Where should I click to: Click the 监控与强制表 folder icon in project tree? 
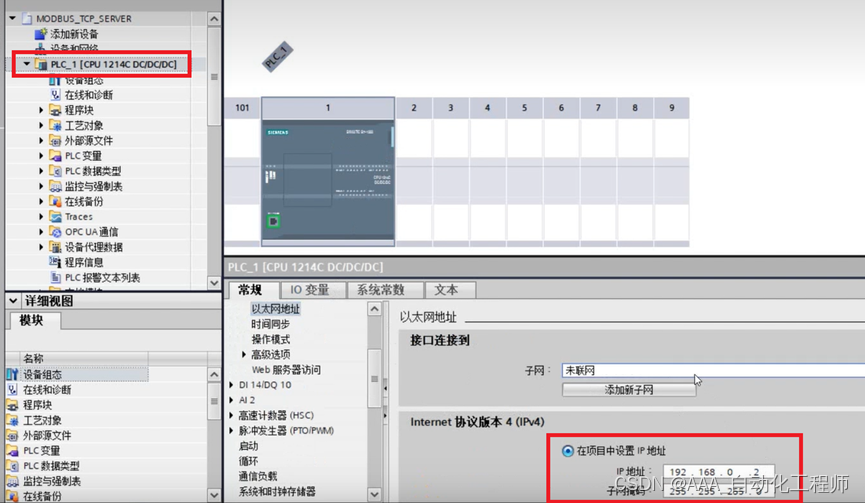pos(55,186)
